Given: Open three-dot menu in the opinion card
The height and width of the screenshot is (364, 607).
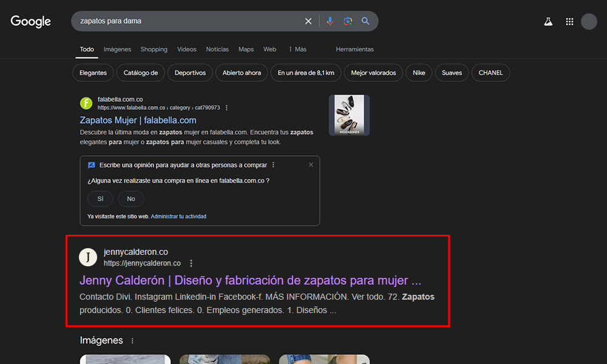Looking at the screenshot, I should pos(273,165).
